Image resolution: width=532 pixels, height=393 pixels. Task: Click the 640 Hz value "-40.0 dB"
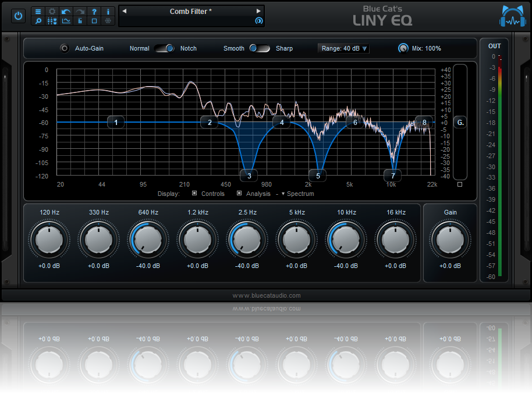[x=148, y=266]
